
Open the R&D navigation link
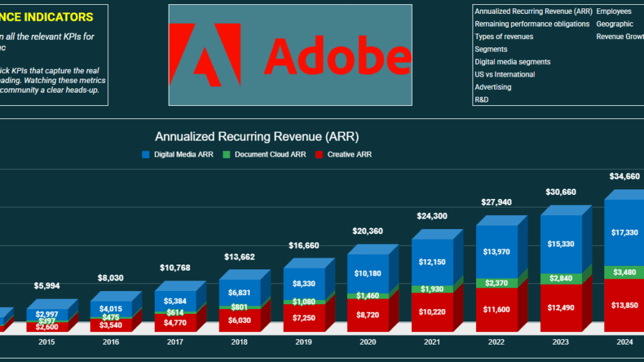(x=482, y=100)
